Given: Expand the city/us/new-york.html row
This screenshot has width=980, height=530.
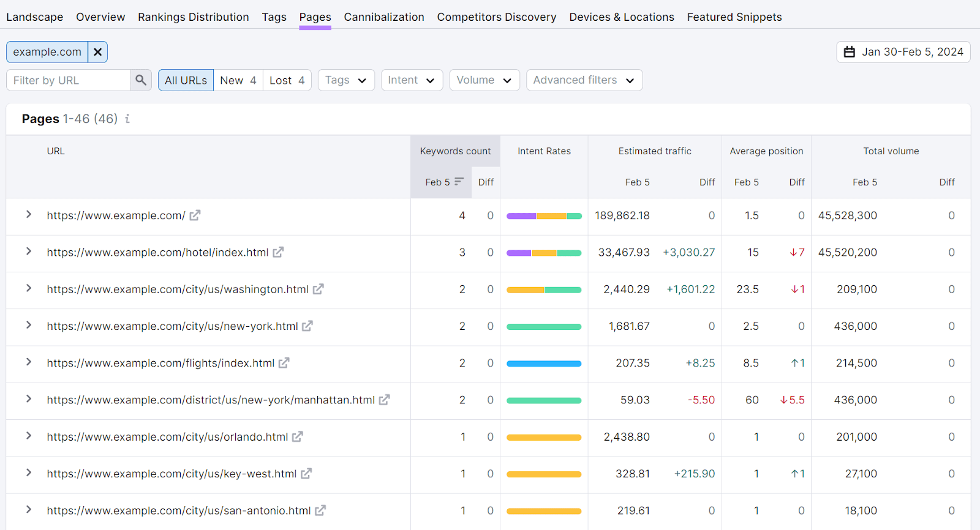Looking at the screenshot, I should (x=28, y=326).
